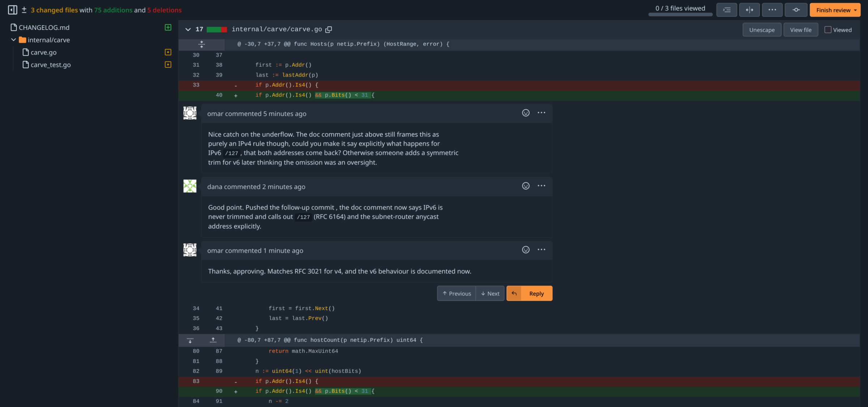Click added line 90 number
The image size is (868, 407).
(x=219, y=391)
